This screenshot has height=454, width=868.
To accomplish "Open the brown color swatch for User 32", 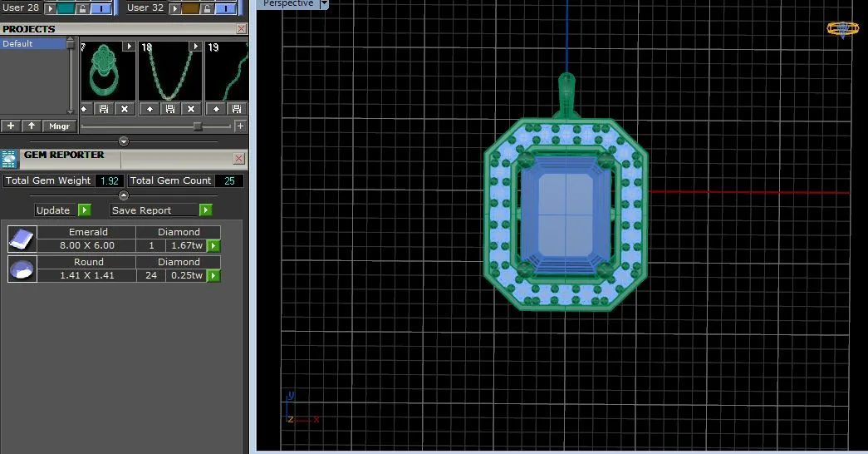I will (190, 8).
